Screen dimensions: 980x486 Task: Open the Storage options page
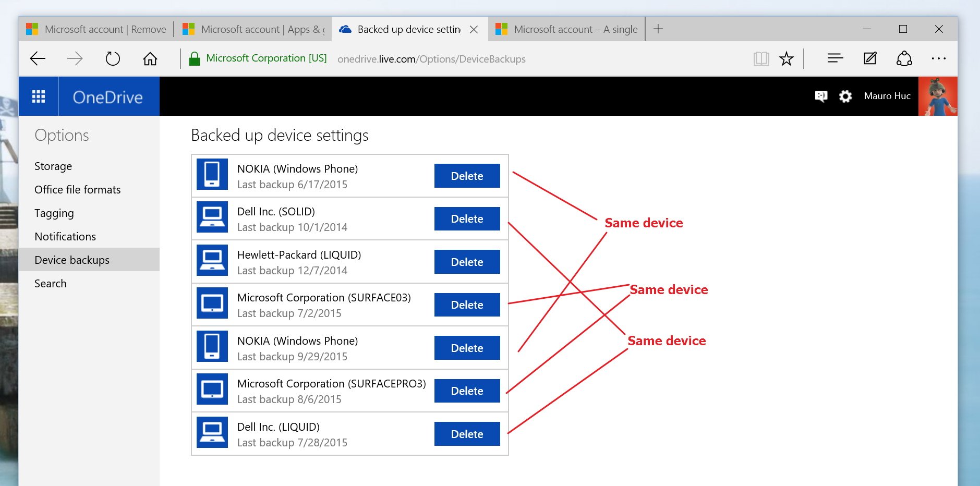click(x=53, y=166)
